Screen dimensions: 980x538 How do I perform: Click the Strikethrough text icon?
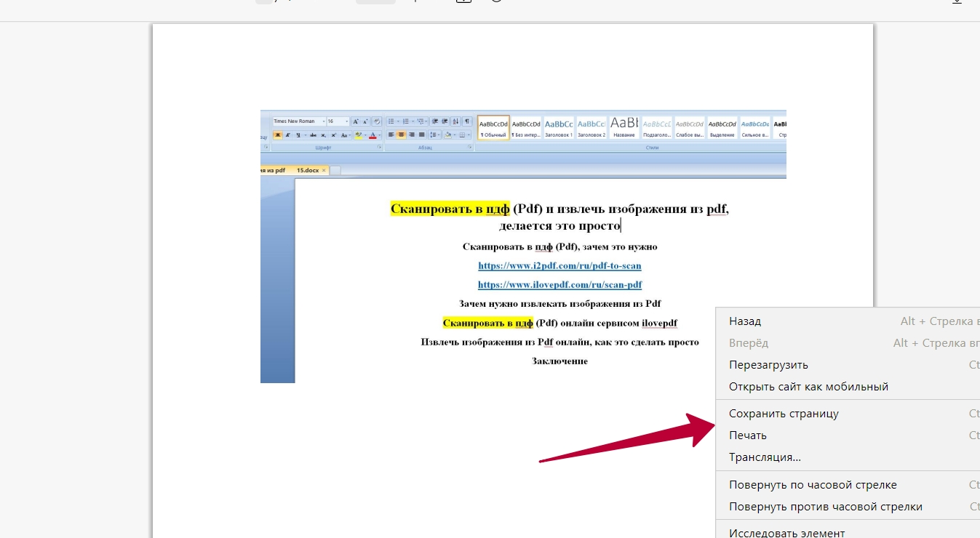(313, 135)
